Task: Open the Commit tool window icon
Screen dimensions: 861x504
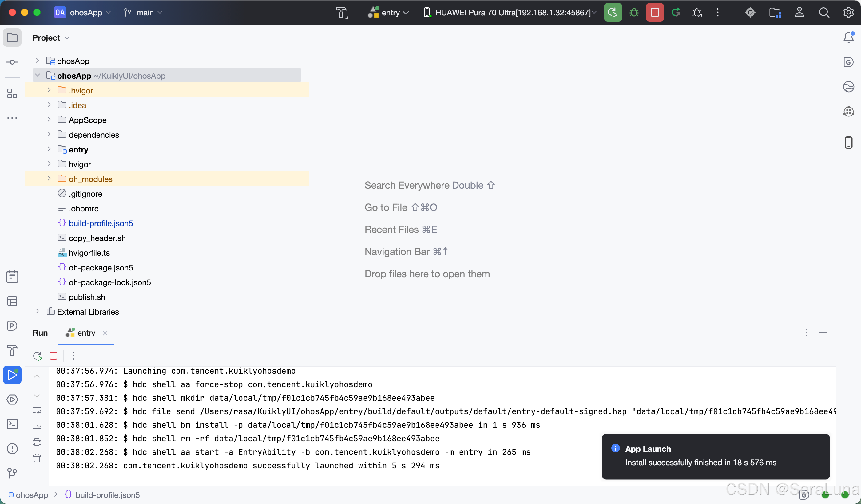Action: coord(12,62)
